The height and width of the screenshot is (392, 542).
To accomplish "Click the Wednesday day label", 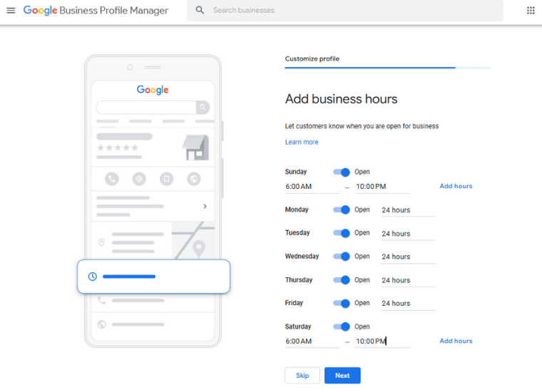I will [x=302, y=257].
